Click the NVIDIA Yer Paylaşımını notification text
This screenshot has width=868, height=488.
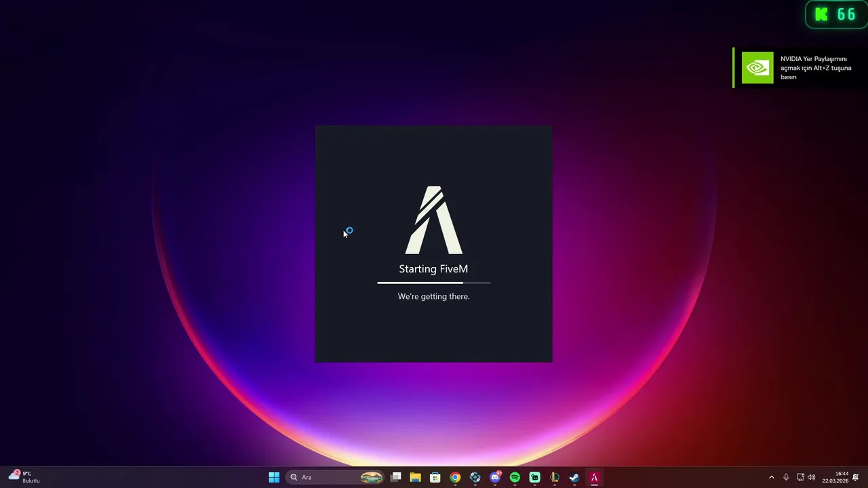(x=816, y=68)
